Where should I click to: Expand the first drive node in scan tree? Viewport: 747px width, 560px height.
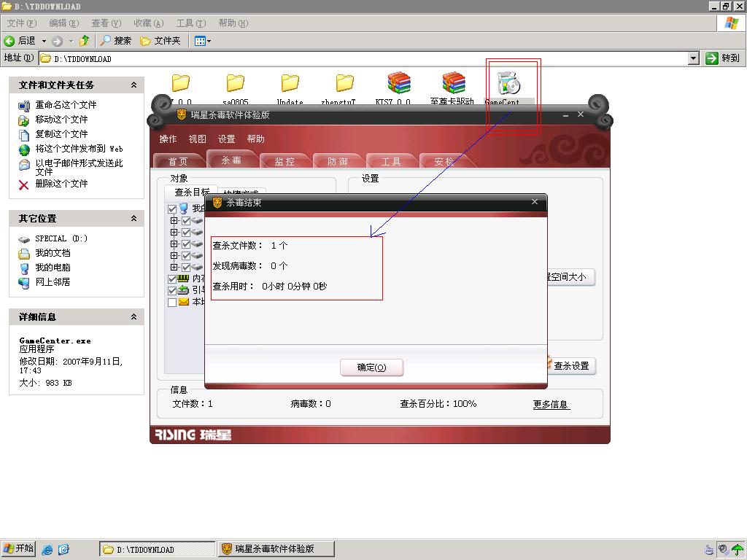click(174, 221)
